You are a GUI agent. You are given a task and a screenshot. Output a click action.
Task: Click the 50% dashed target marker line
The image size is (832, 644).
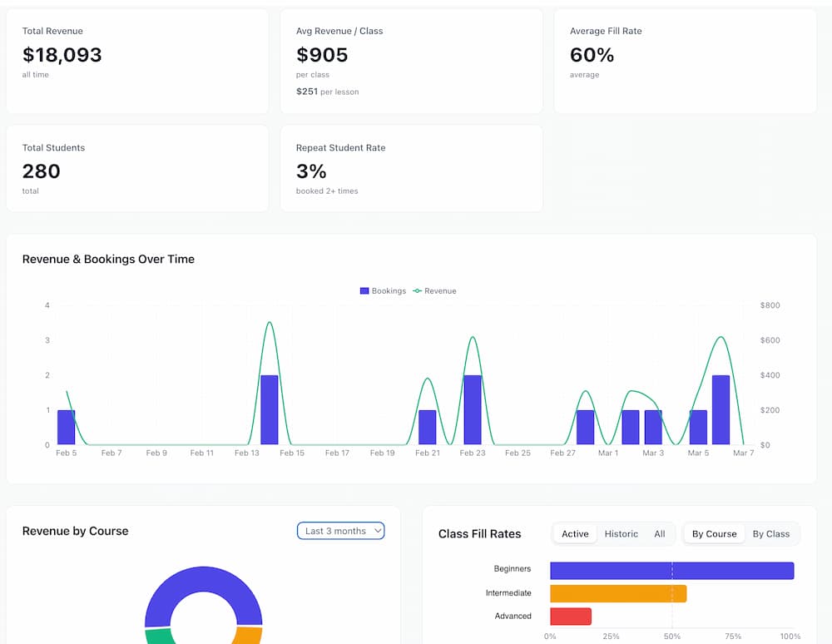pos(671,592)
